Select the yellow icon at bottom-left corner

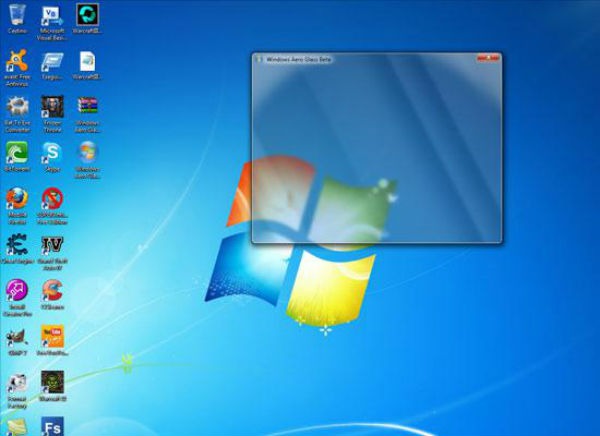17,428
